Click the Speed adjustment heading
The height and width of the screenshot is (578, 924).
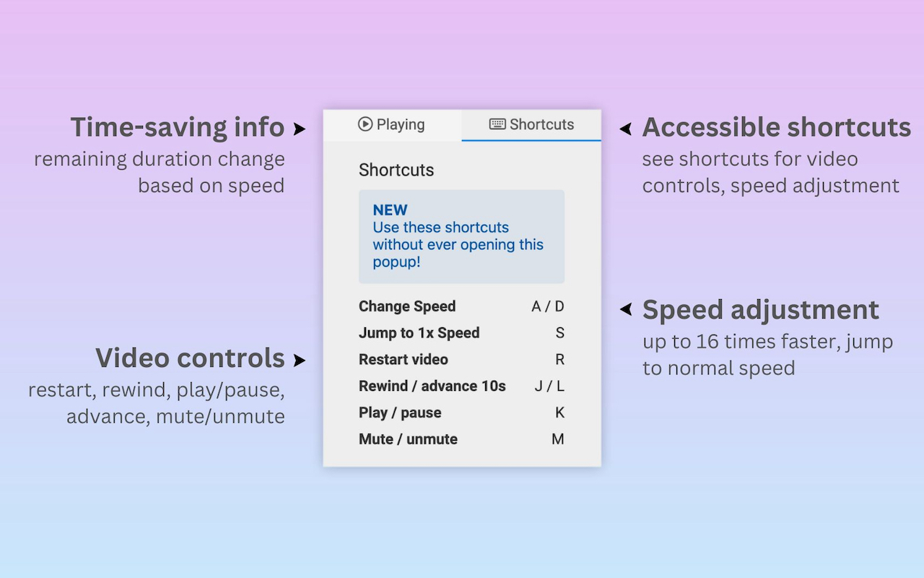761,310
